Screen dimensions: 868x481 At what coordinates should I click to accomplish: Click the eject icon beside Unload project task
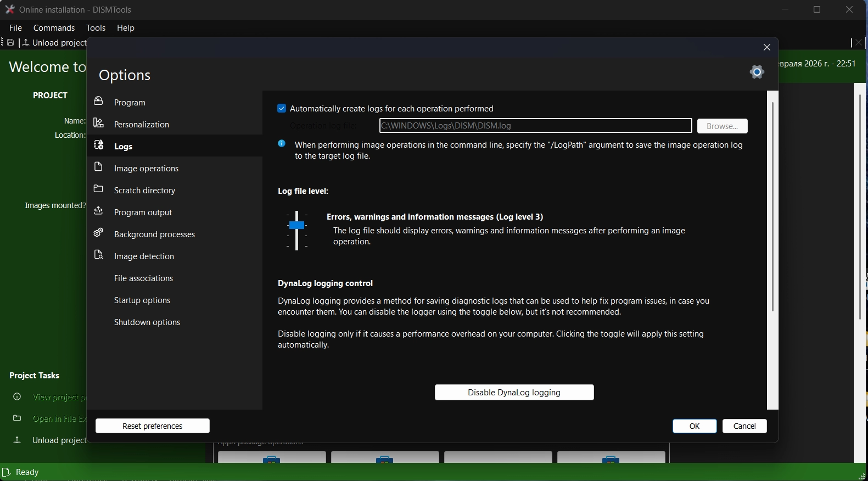pyautogui.click(x=17, y=440)
